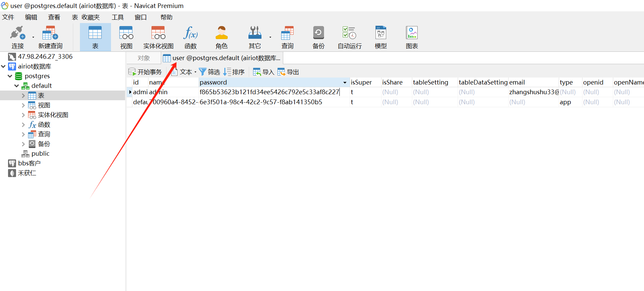The height and width of the screenshot is (291, 644).
Task: Click 开始事务 (Begin Transaction) button
Action: point(145,72)
